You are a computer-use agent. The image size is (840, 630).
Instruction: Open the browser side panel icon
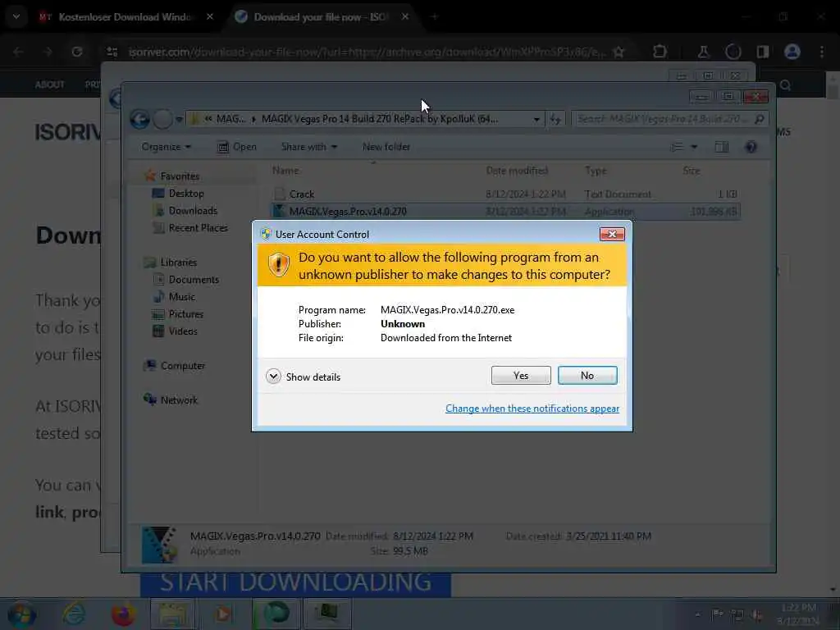pyautogui.click(x=762, y=52)
